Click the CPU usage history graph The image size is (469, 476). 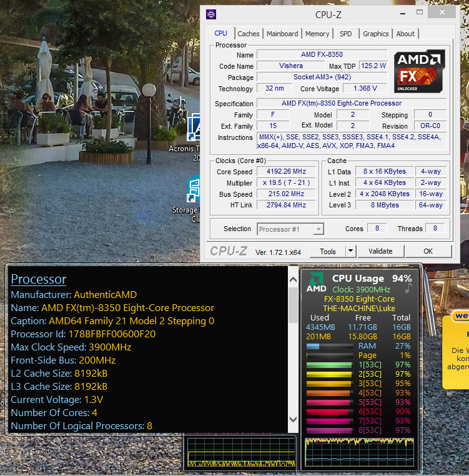tap(360, 452)
